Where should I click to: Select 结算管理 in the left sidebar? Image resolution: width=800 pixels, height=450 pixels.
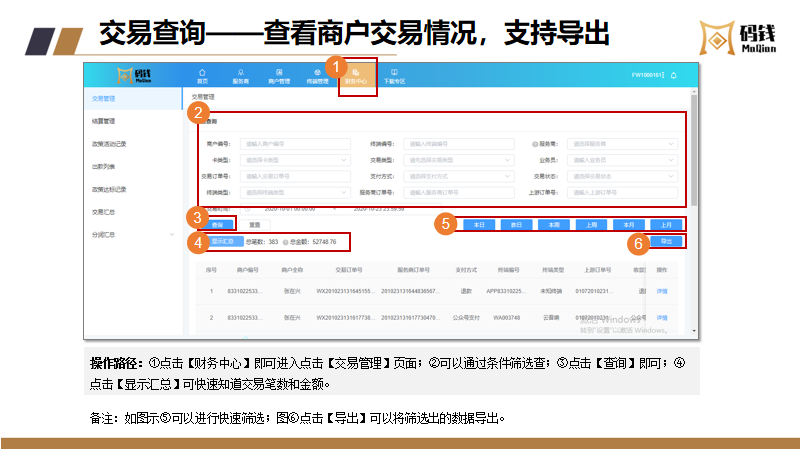(x=103, y=121)
